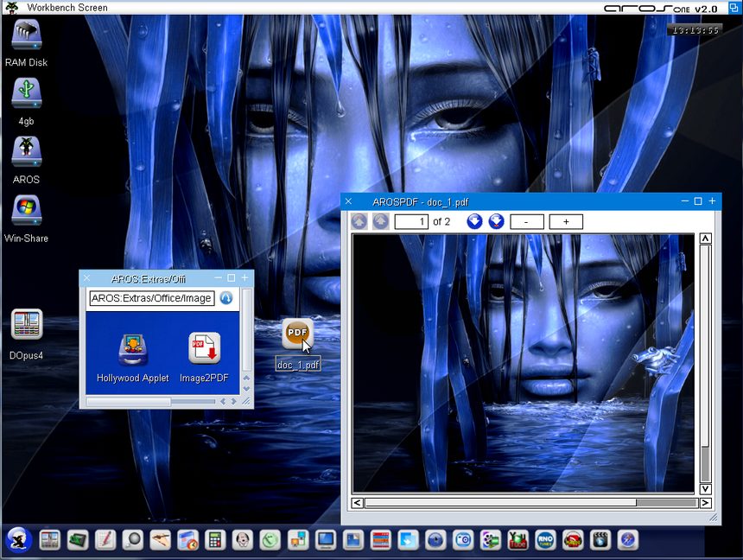Image resolution: width=743 pixels, height=560 pixels.
Task: Click the parent directory button beside path
Action: pos(226,298)
